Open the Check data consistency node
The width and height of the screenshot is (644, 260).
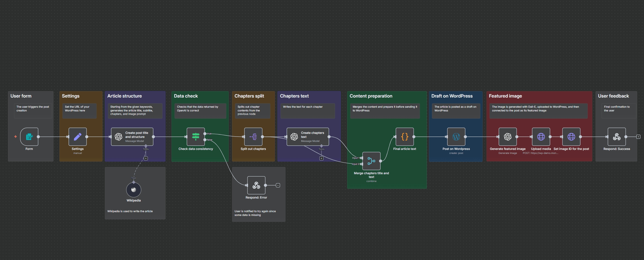pyautogui.click(x=196, y=137)
